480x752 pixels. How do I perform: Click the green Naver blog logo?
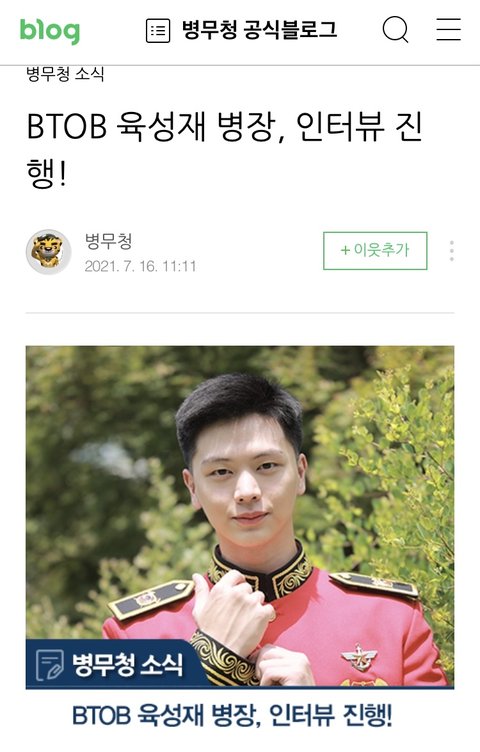(x=49, y=30)
